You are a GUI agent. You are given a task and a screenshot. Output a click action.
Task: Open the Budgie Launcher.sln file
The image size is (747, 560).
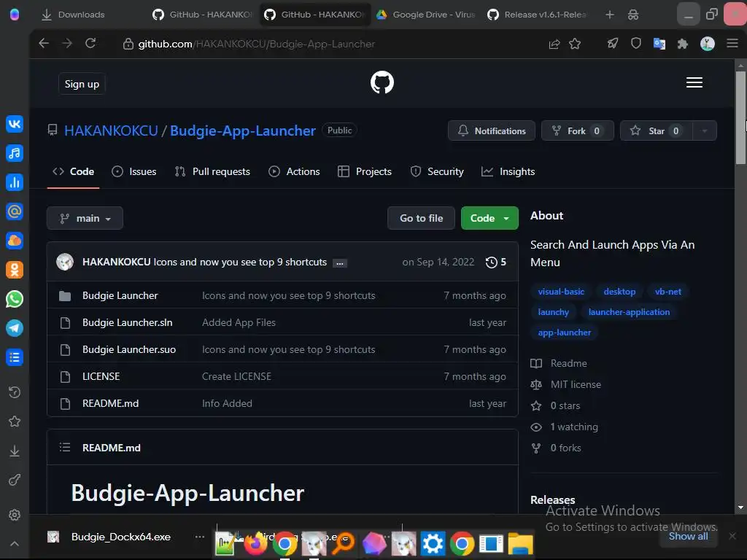127,322
